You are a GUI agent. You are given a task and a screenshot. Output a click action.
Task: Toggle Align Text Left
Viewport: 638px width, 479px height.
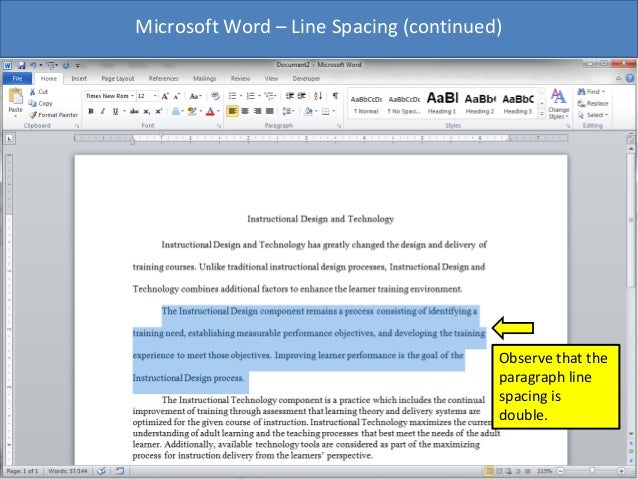pyautogui.click(x=232, y=111)
